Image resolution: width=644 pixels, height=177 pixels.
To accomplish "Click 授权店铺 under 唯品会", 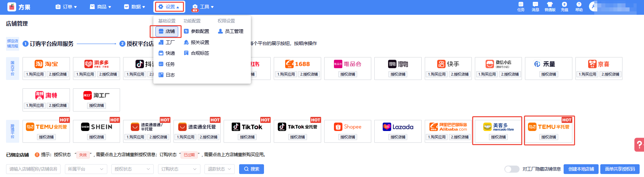I will pos(348,74).
